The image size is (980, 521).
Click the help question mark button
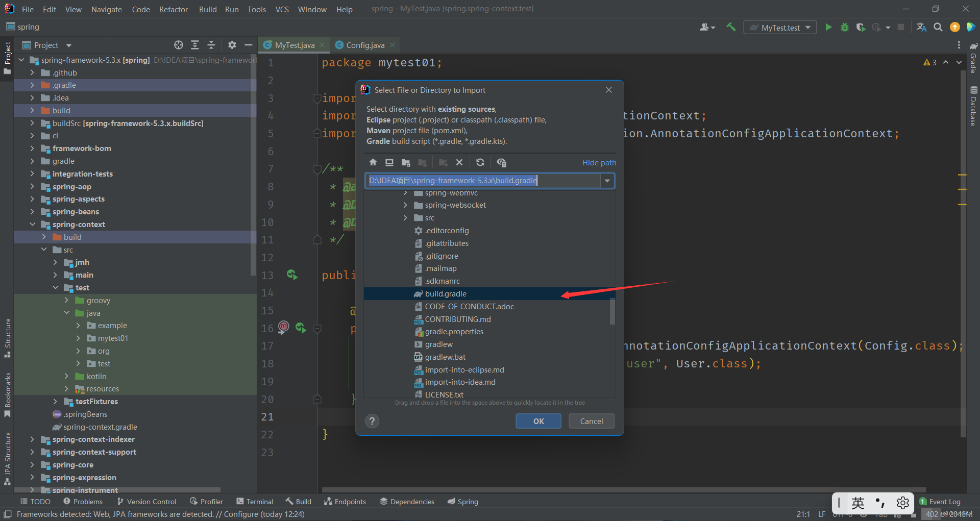point(372,421)
